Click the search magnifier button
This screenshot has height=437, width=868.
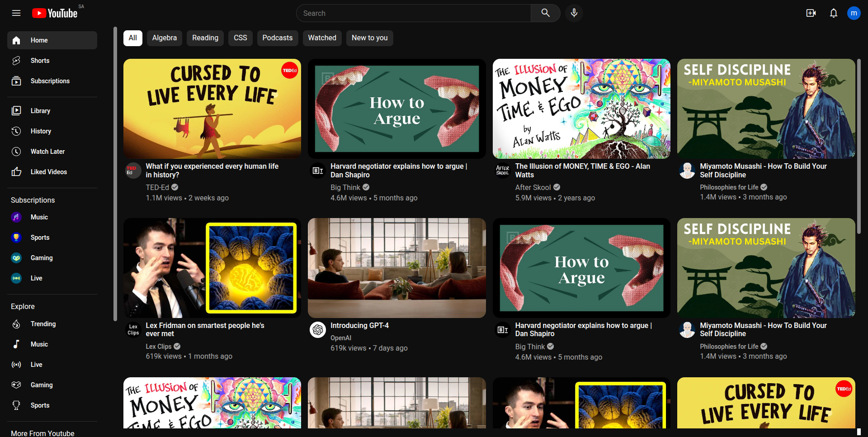click(x=545, y=13)
